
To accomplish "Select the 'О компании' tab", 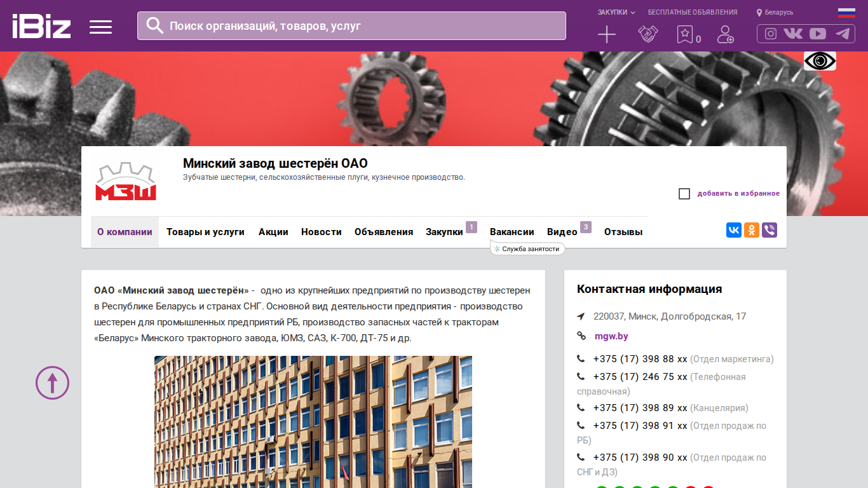I will (x=125, y=232).
